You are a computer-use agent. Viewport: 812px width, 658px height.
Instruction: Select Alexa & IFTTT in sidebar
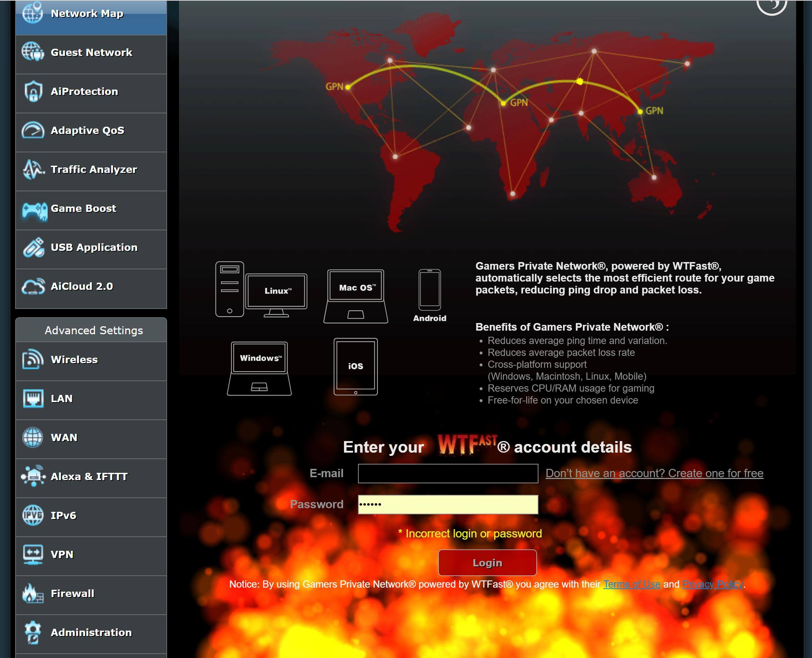tap(89, 477)
